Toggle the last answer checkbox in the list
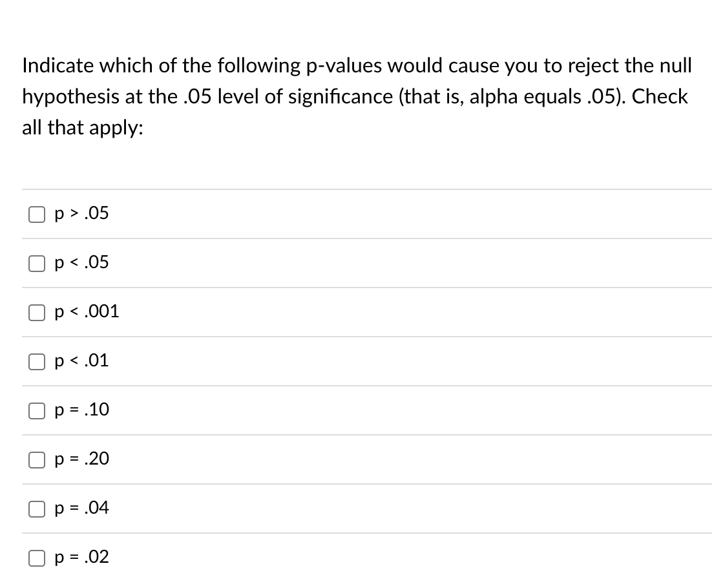Image resolution: width=725 pixels, height=588 pixels. click(36, 558)
